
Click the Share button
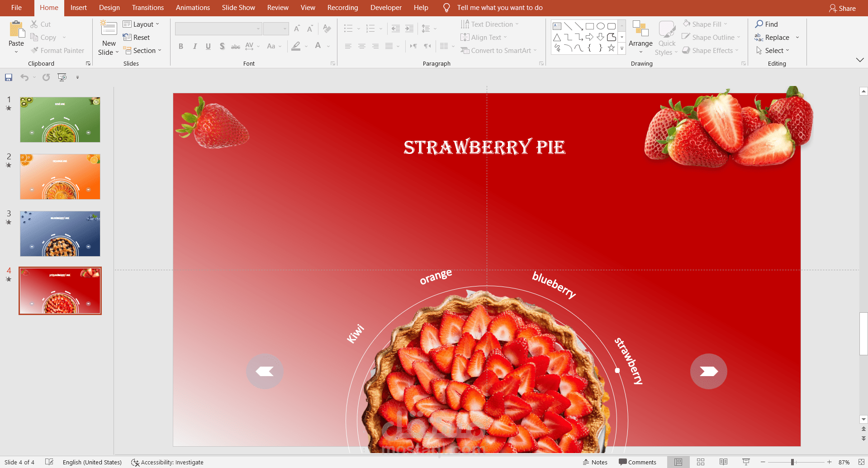(842, 8)
